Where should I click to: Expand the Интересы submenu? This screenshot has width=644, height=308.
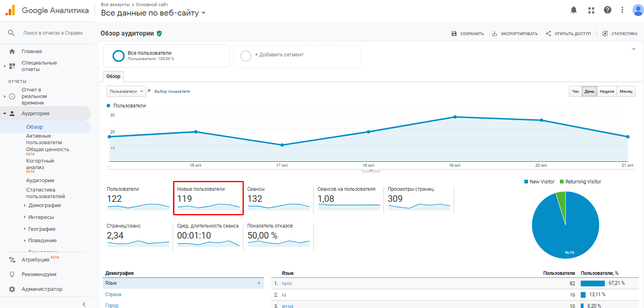[x=25, y=217]
